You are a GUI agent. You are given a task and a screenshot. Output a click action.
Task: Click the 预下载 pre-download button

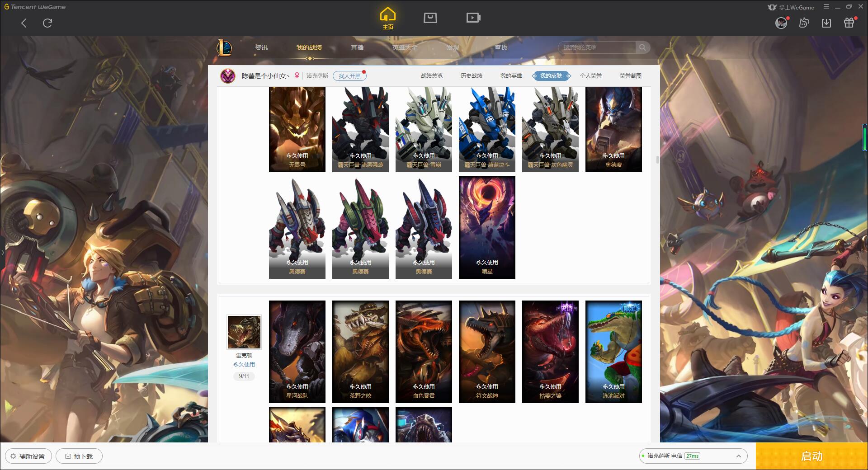79,456
